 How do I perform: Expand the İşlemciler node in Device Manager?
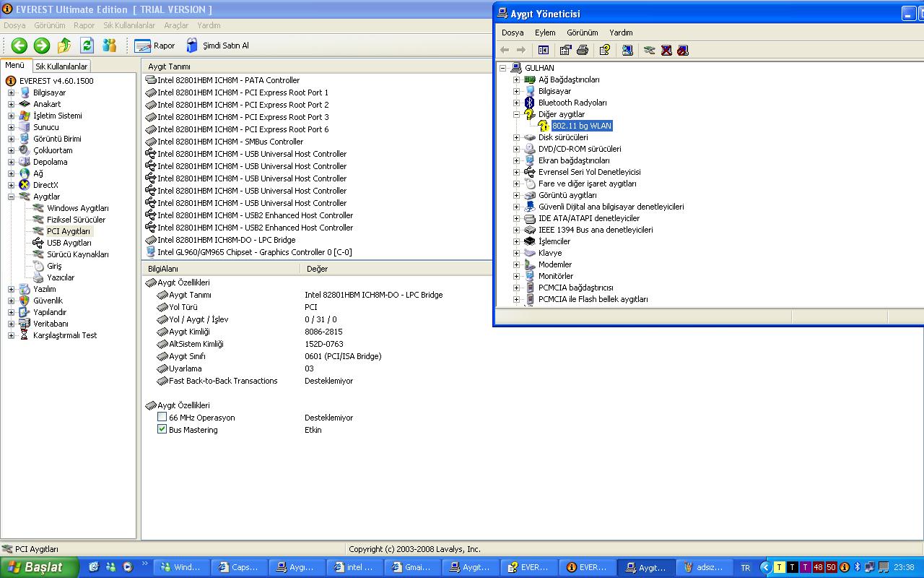click(516, 241)
